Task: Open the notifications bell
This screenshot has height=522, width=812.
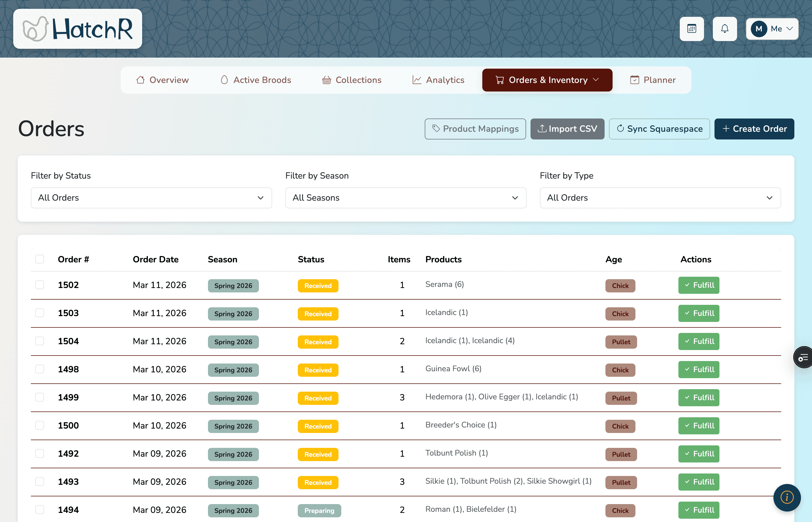Action: pyautogui.click(x=725, y=28)
